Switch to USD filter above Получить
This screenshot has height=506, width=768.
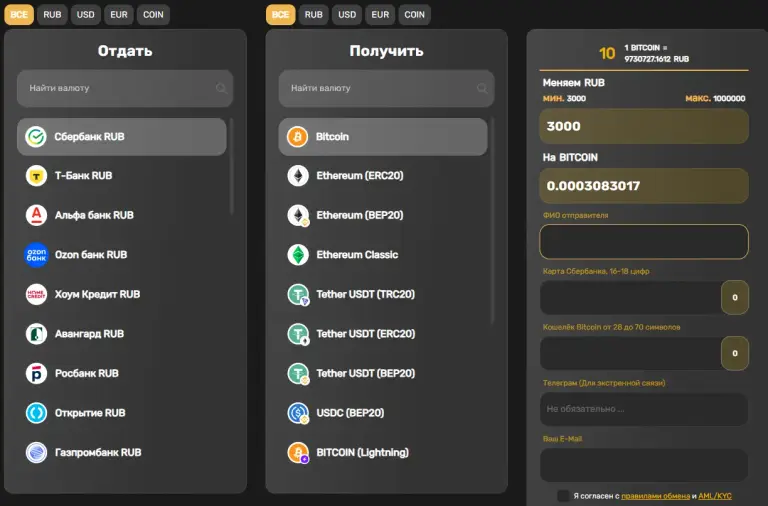347,15
